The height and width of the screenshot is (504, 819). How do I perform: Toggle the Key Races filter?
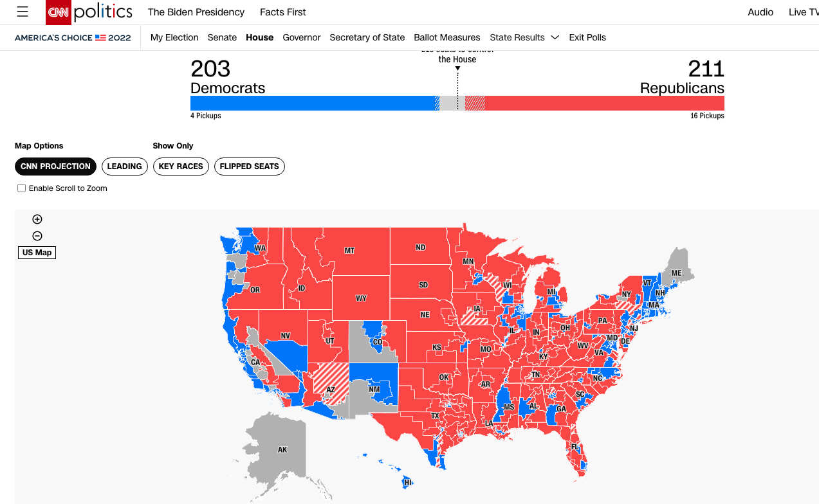(181, 166)
